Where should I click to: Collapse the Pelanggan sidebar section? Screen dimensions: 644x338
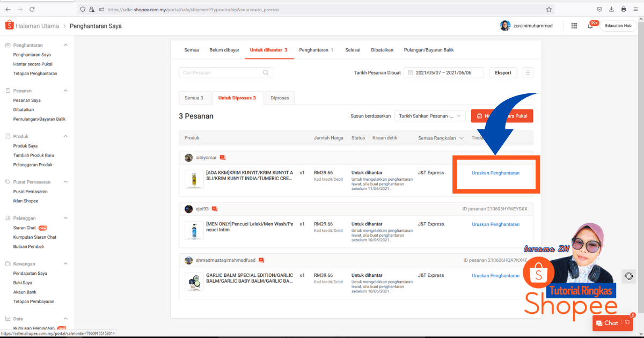[x=65, y=218]
